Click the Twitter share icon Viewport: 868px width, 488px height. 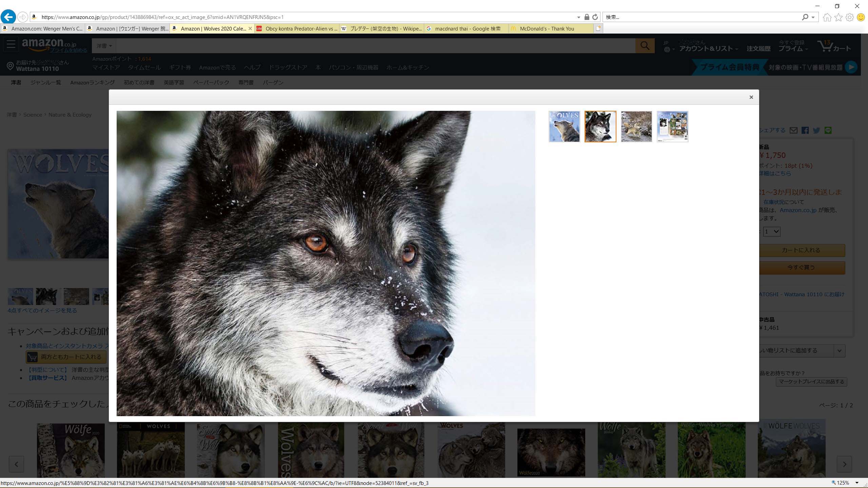[x=816, y=130]
